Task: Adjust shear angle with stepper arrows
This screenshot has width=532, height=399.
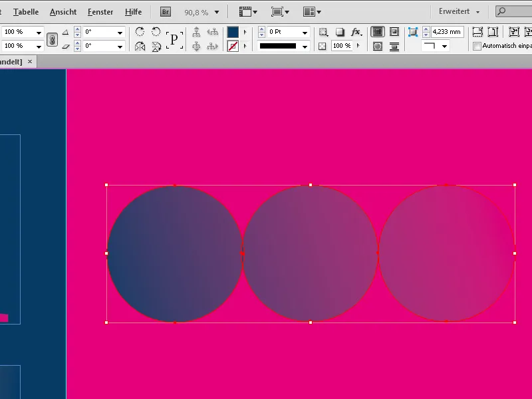Action: click(x=77, y=47)
